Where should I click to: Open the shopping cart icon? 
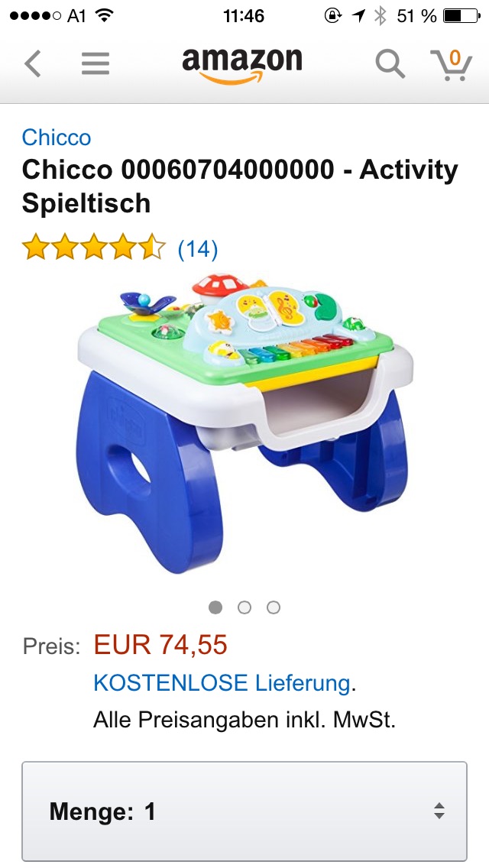[x=452, y=64]
